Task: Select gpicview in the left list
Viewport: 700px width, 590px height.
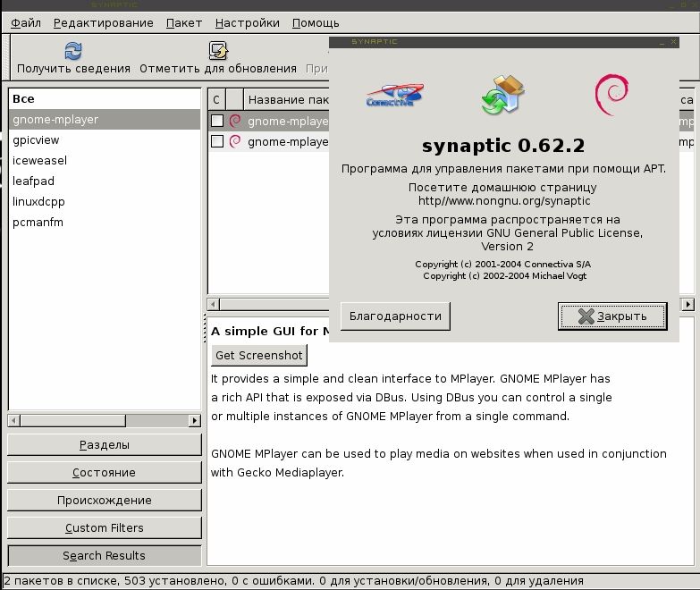Action: [x=105, y=139]
